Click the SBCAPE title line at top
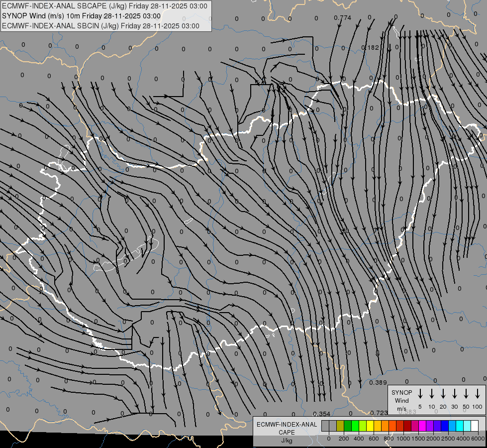This screenshot has height=448, width=487. [x=104, y=6]
